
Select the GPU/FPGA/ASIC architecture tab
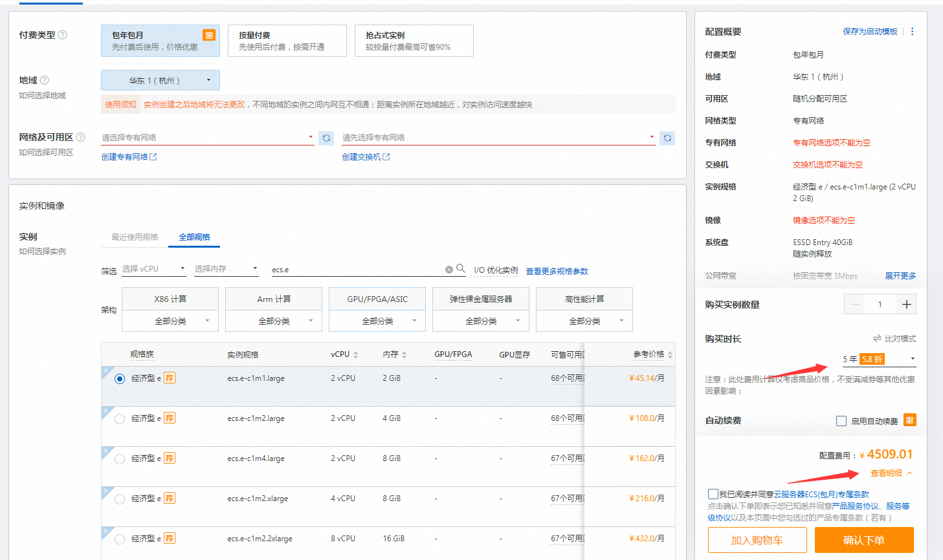(x=377, y=299)
